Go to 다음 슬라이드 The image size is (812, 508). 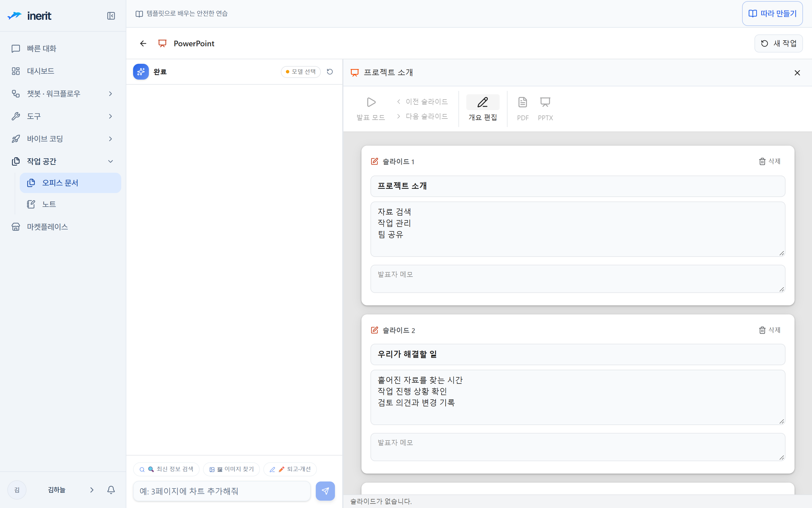[422, 116]
